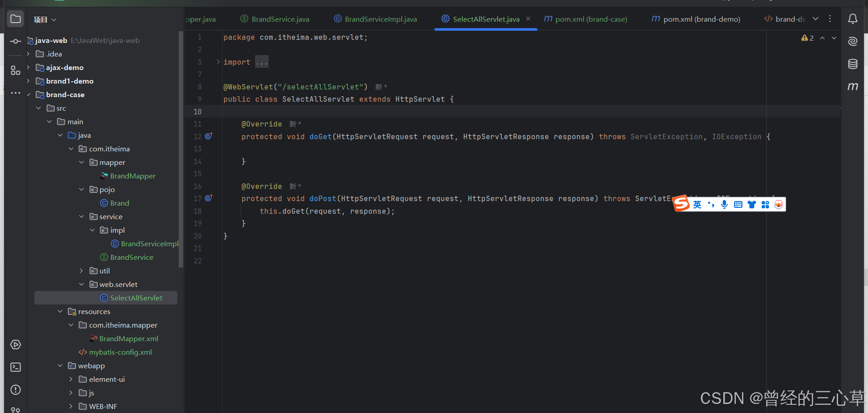
Task: Open the Problems tool window icon
Action: [x=15, y=390]
